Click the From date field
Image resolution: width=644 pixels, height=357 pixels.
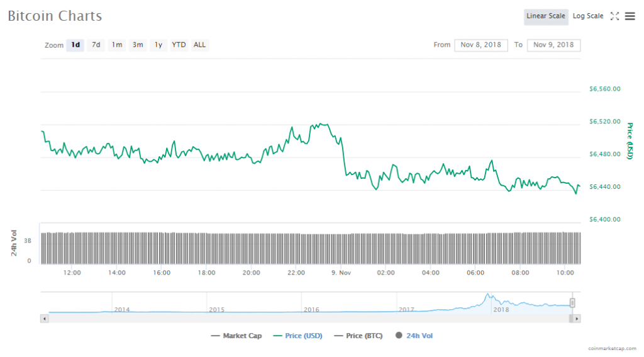pos(480,45)
